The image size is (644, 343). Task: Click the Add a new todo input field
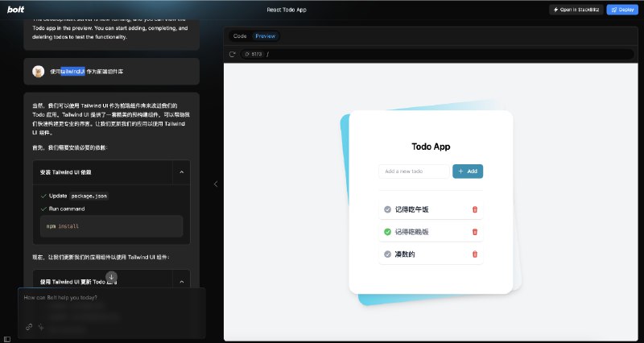coord(414,171)
